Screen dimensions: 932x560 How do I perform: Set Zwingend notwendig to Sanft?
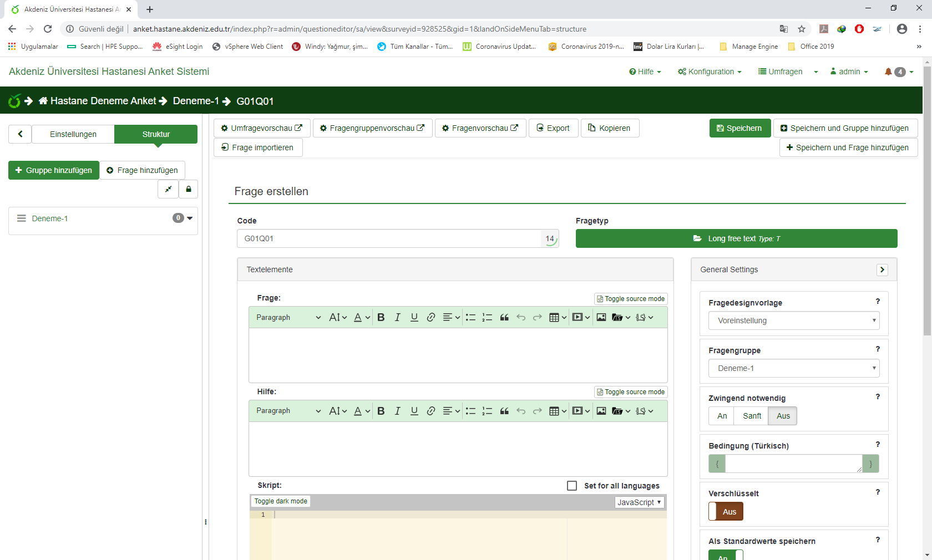point(752,416)
